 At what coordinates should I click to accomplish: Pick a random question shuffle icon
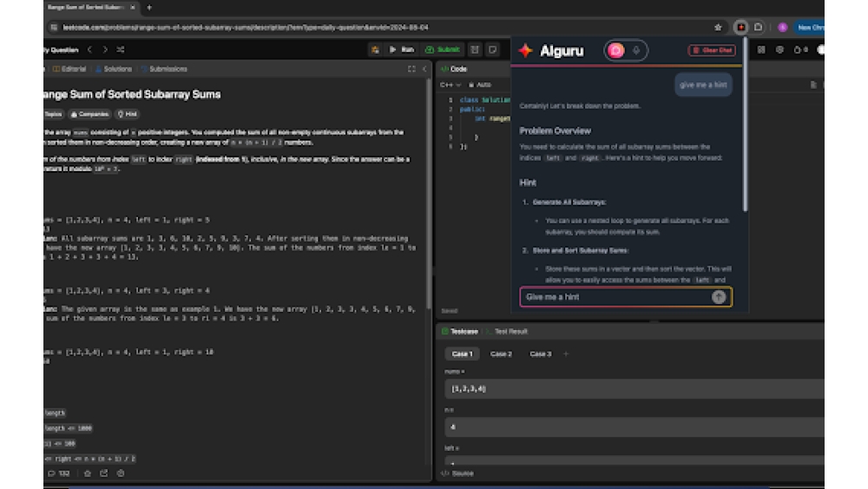click(x=121, y=50)
